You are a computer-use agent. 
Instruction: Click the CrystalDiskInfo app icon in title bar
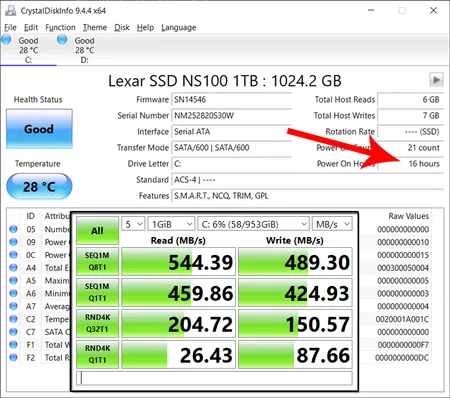tap(10, 10)
